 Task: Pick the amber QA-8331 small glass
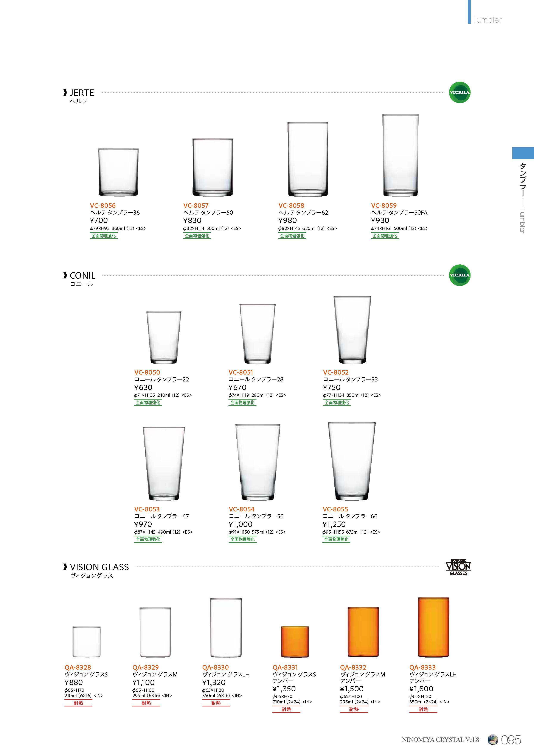coord(295,641)
